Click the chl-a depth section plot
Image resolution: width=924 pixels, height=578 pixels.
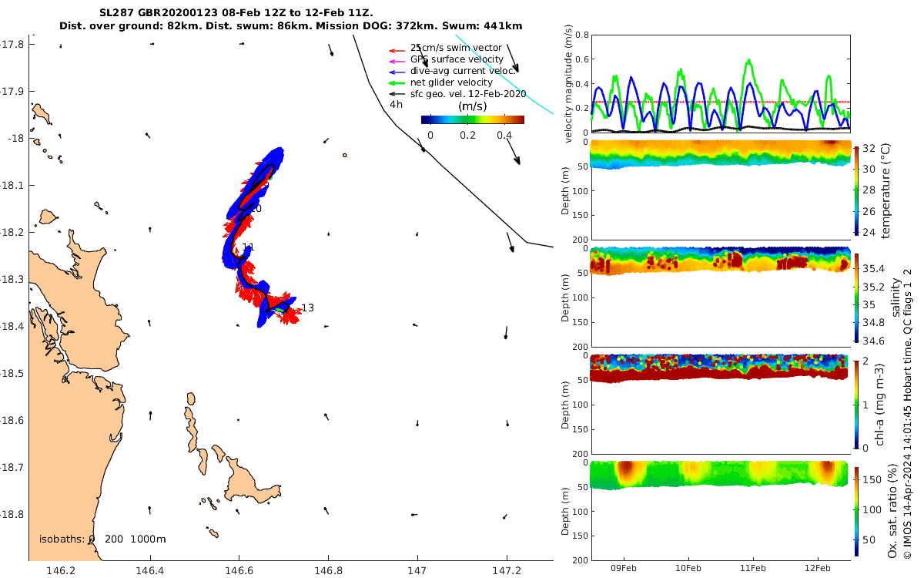tap(720, 404)
